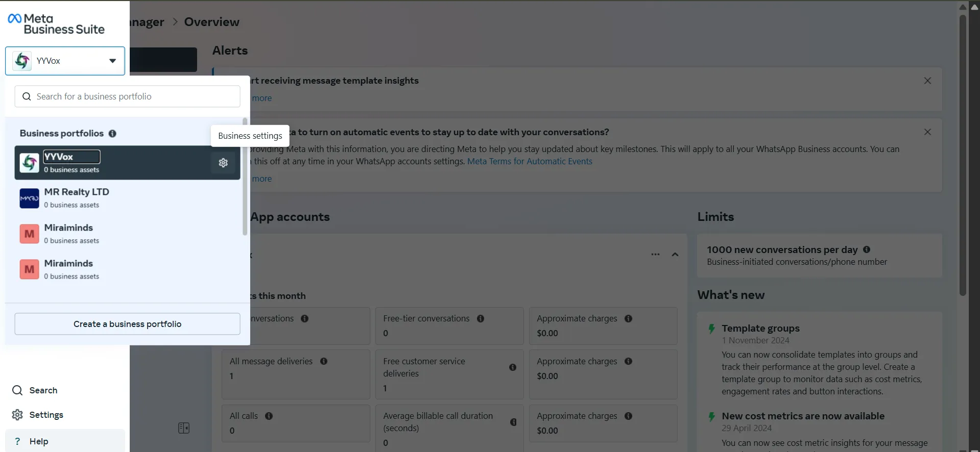Dismiss the automatic events alert

pyautogui.click(x=927, y=132)
